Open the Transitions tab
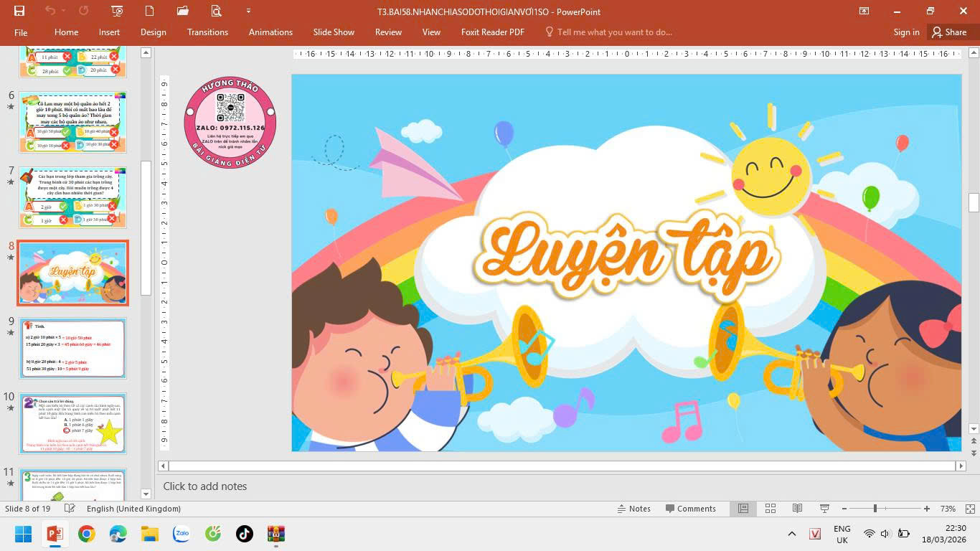This screenshot has width=980, height=551. (207, 32)
